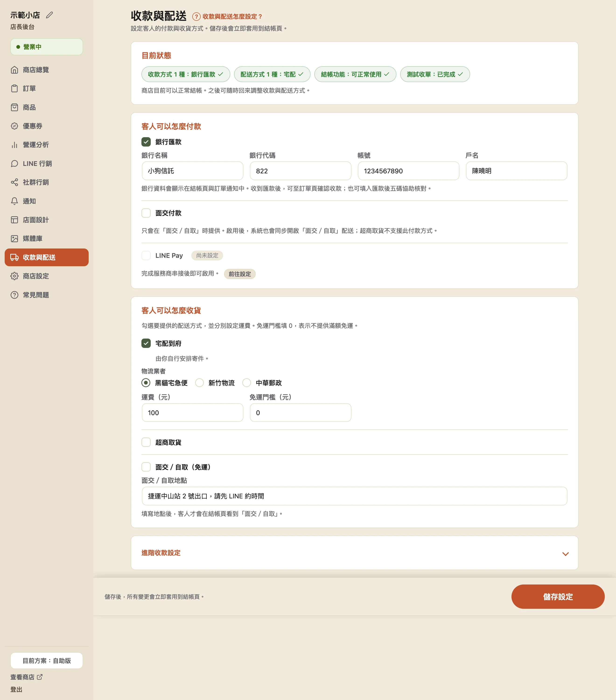Click the shopping bag icon for 商品

coord(14,107)
